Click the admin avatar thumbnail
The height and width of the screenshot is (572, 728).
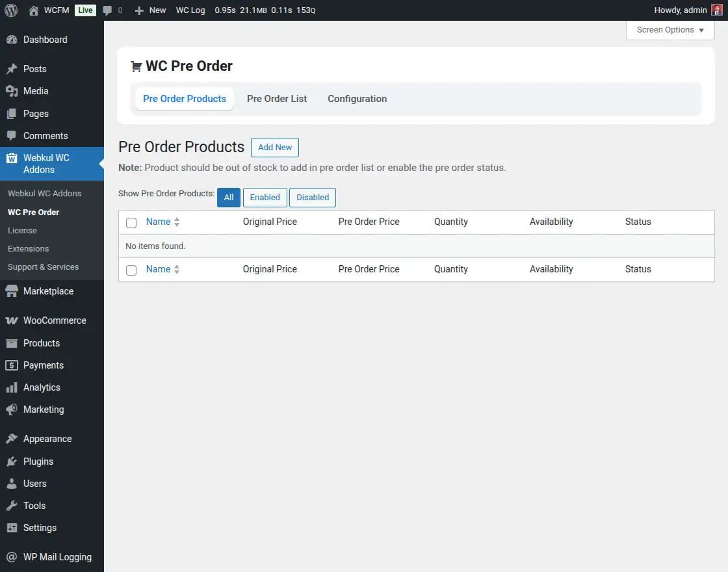718,10
